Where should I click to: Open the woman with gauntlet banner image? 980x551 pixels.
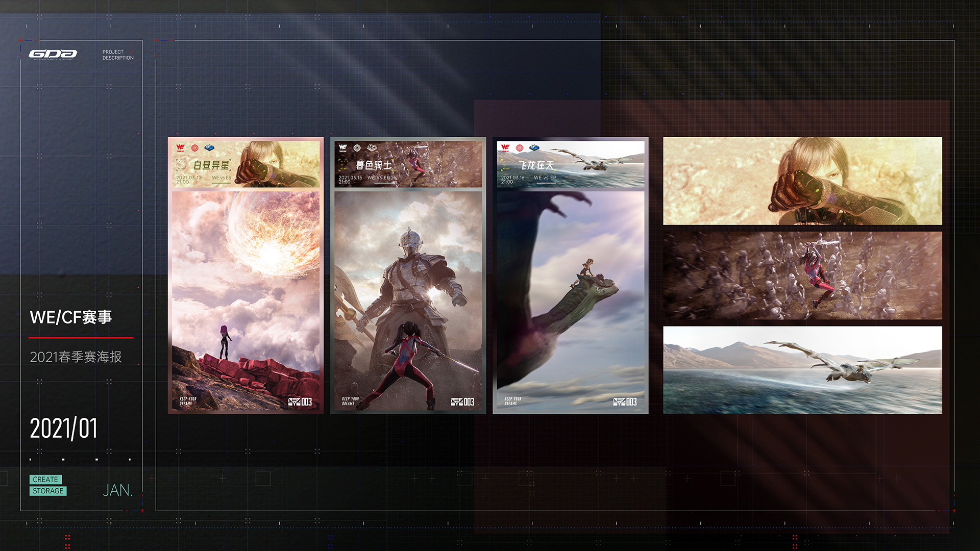click(802, 181)
